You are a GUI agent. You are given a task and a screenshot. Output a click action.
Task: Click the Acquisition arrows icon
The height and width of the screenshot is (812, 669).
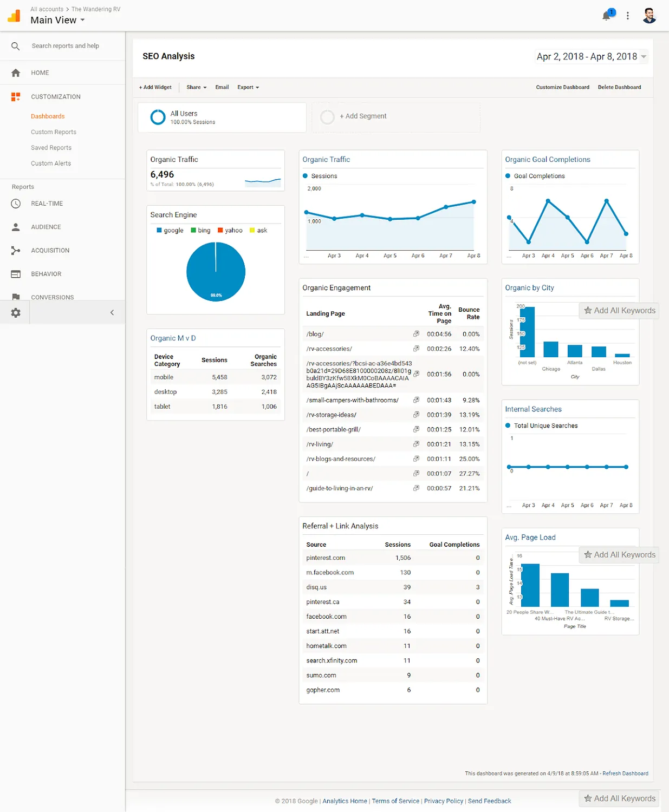16,251
